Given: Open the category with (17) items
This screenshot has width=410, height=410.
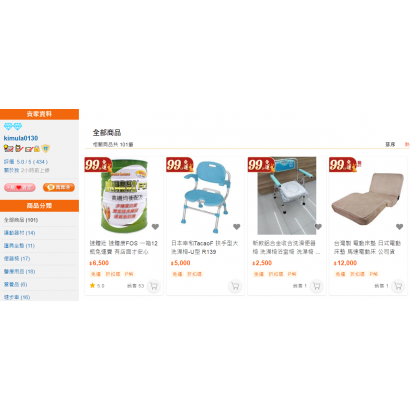Looking at the screenshot, I should click(17, 259).
